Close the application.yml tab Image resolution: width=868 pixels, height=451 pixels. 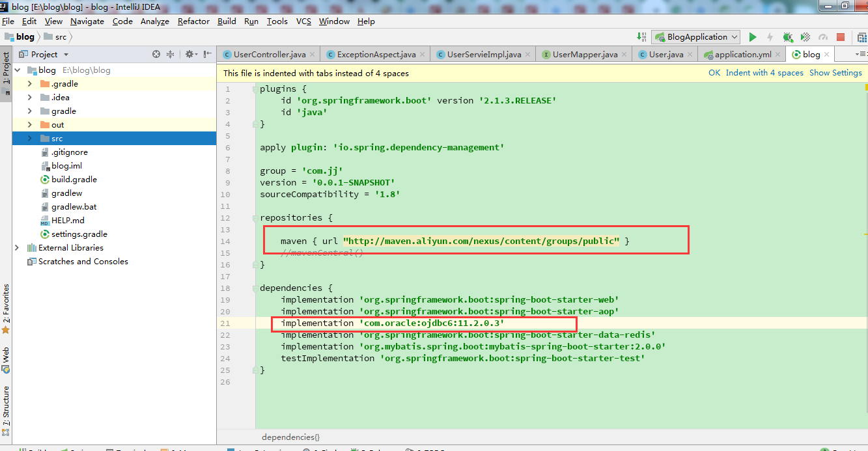778,55
